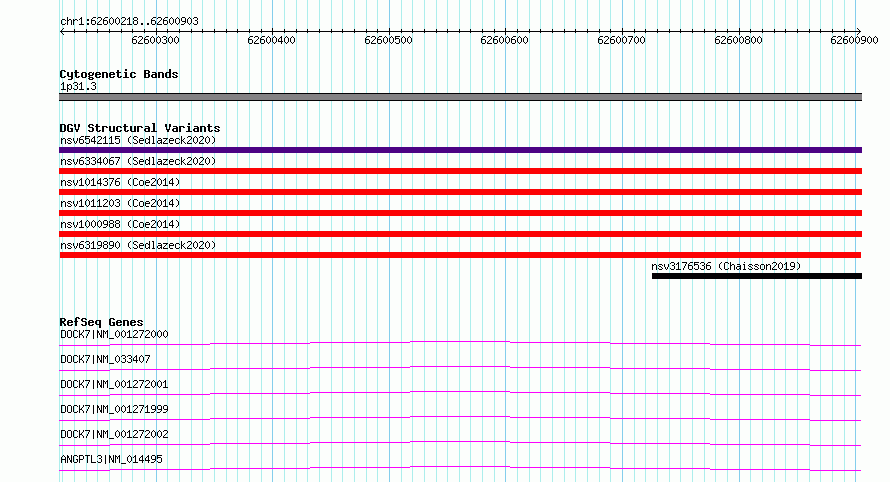Image resolution: width=890 pixels, height=482 pixels.
Task: Click ruler tick label 62600500
Action: (x=388, y=40)
